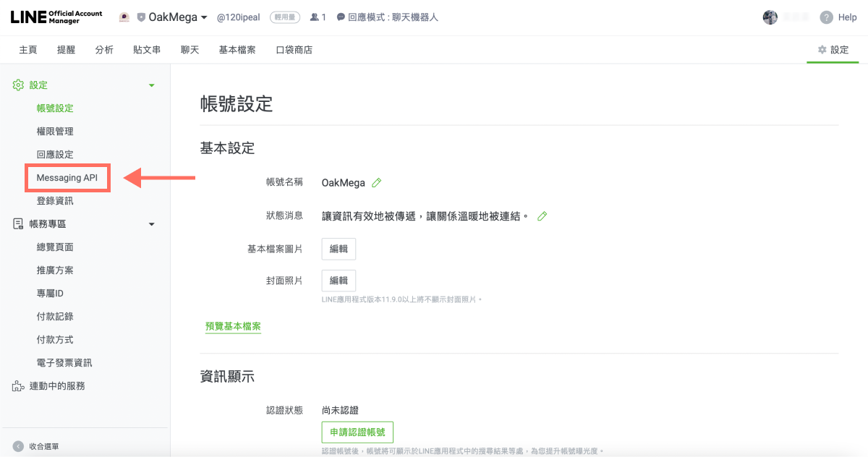
Task: Click the 資訊顯示 section heading
Action: point(228,377)
